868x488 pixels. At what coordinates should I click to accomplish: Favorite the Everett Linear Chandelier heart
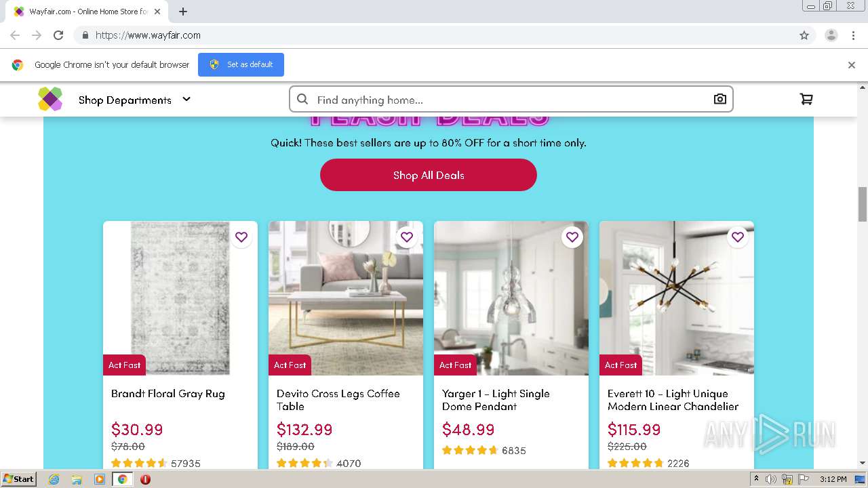[738, 237]
